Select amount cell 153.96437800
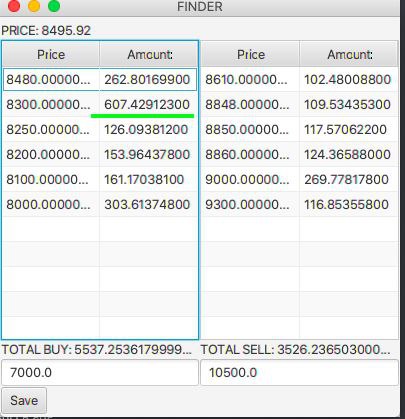The image size is (405, 419). [148, 154]
